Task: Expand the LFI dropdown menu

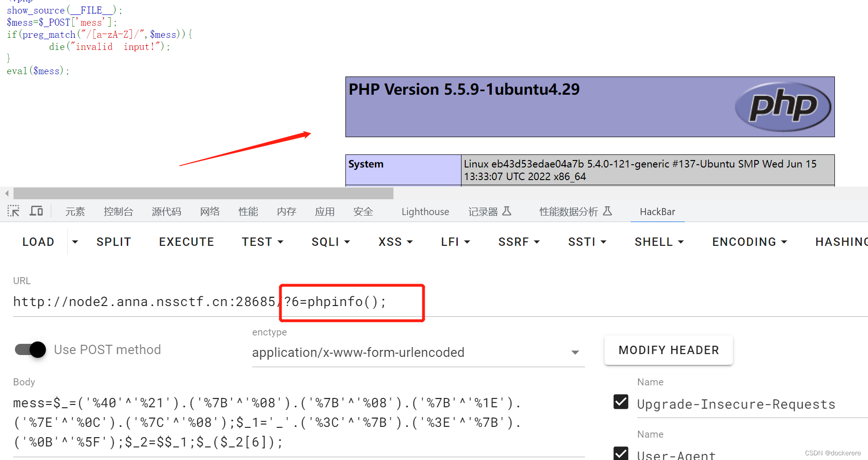Action: coord(455,242)
